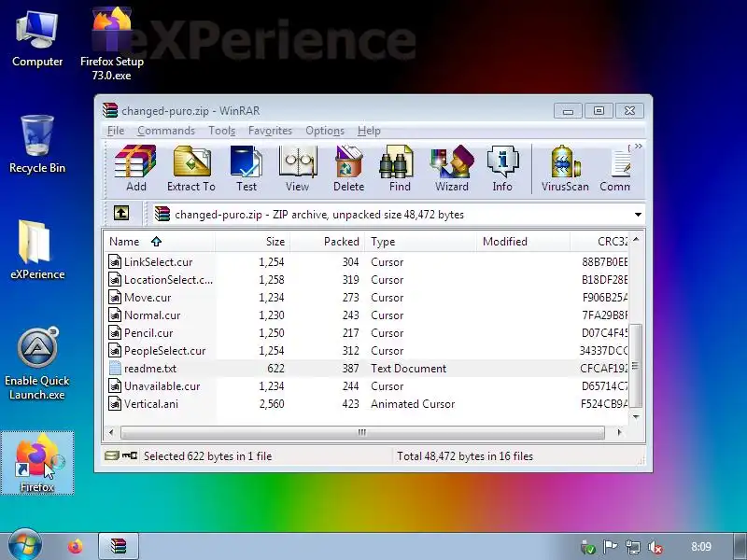Open the Windows Start menu
The height and width of the screenshot is (560, 747).
[x=24, y=545]
